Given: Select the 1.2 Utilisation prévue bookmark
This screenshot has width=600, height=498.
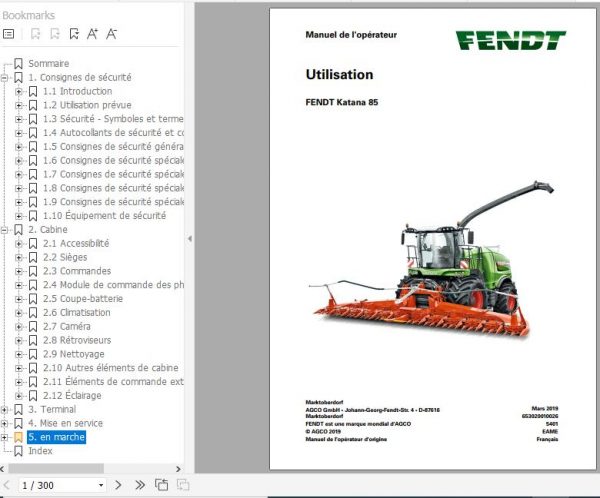Looking at the screenshot, I should click(87, 105).
